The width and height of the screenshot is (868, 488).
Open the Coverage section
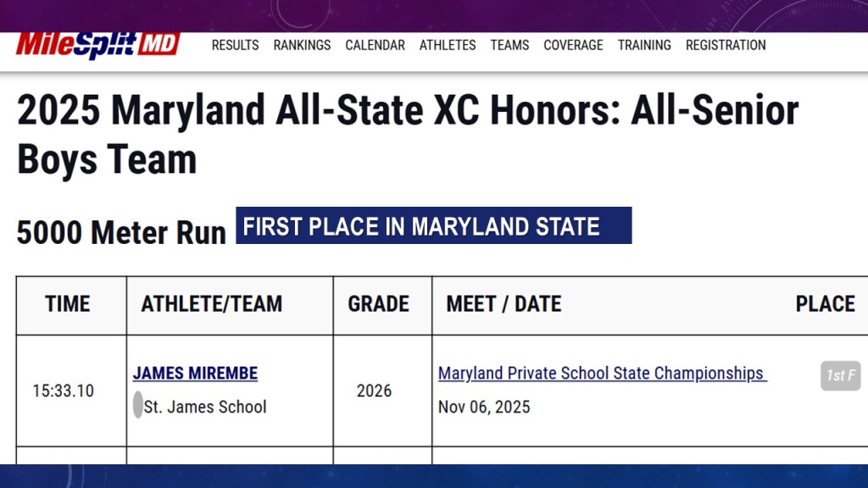[573, 45]
